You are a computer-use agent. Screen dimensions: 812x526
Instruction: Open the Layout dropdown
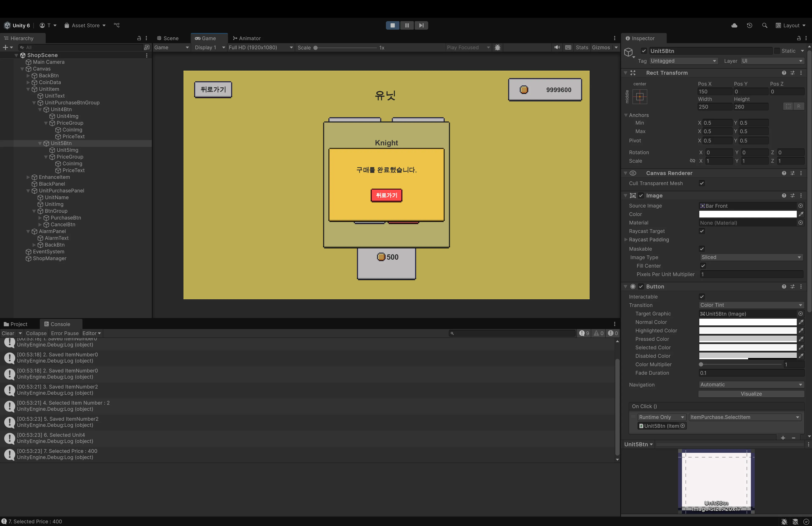coord(790,25)
